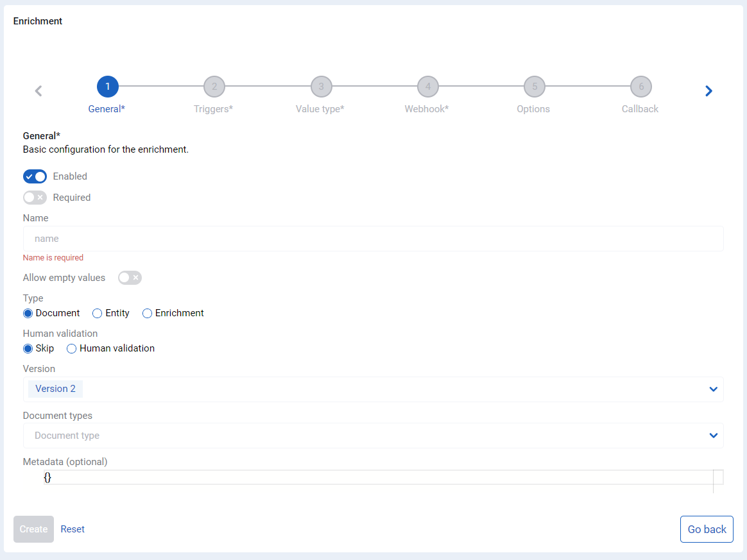Viewport: 747px width, 560px height.
Task: Select step 2 Triggers circle
Action: coord(214,87)
